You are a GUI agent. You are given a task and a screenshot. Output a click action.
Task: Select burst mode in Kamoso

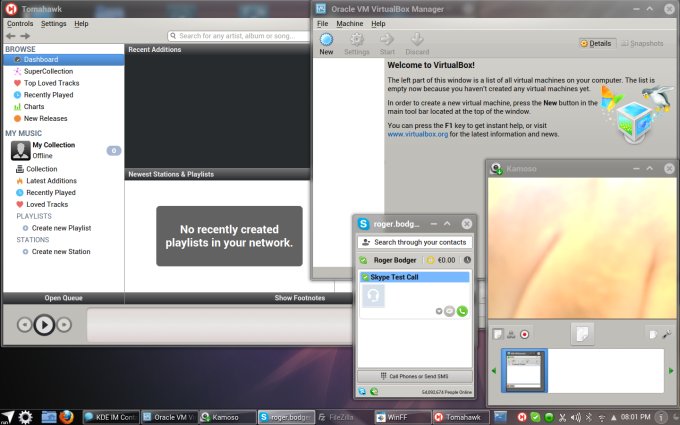(511, 334)
